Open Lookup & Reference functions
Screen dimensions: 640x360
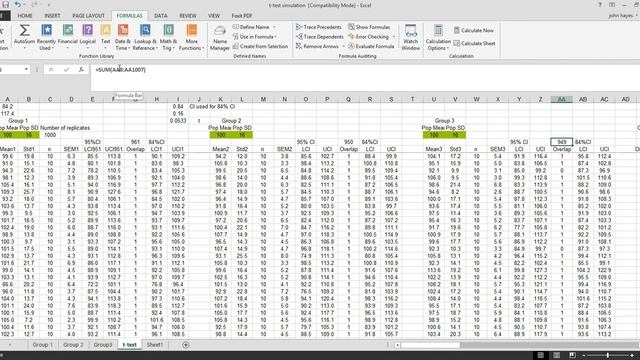point(145,37)
